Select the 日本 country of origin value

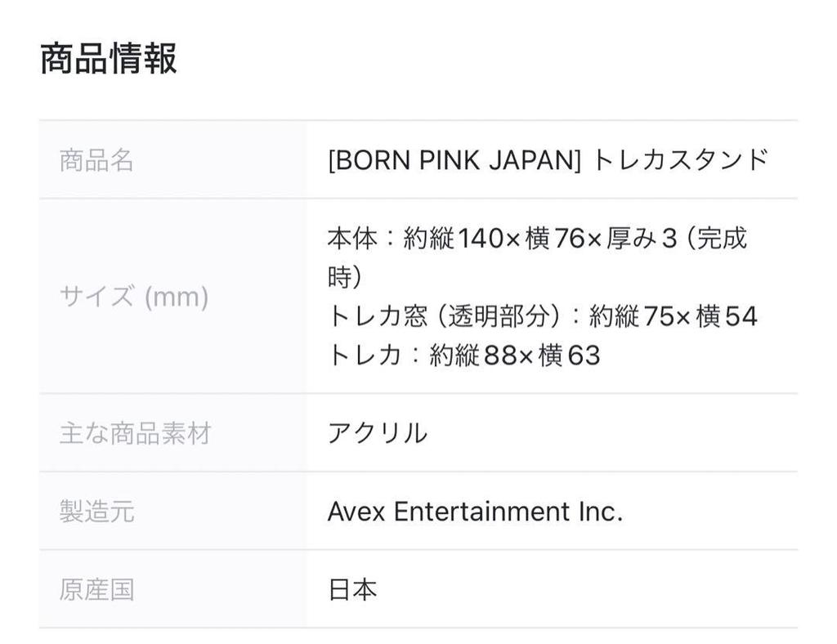click(x=352, y=589)
